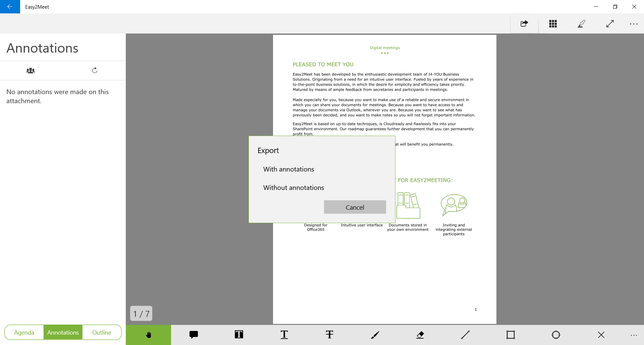Click the share/export icon in top toolbar
Screen dimensions: 644x345
524,23
